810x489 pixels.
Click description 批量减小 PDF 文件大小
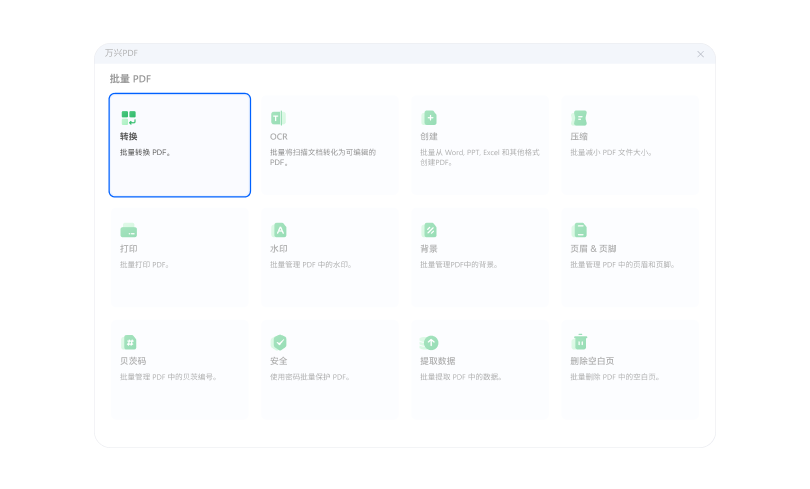611,152
